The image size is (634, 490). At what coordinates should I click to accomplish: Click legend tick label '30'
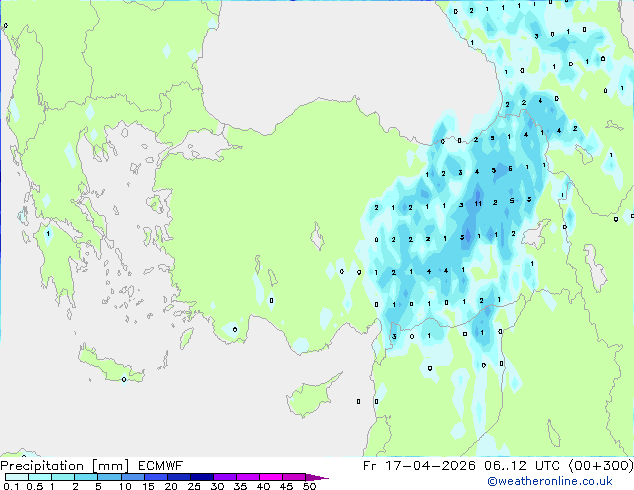pos(217,486)
